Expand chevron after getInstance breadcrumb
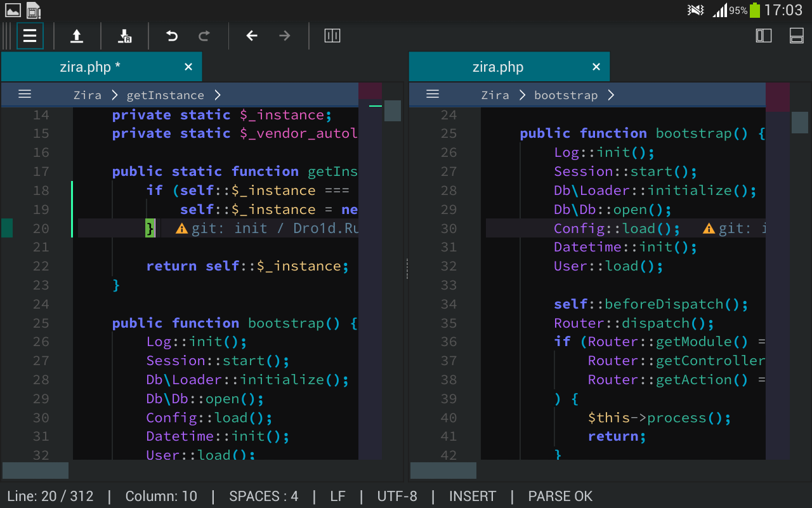The image size is (812, 508). (x=218, y=95)
